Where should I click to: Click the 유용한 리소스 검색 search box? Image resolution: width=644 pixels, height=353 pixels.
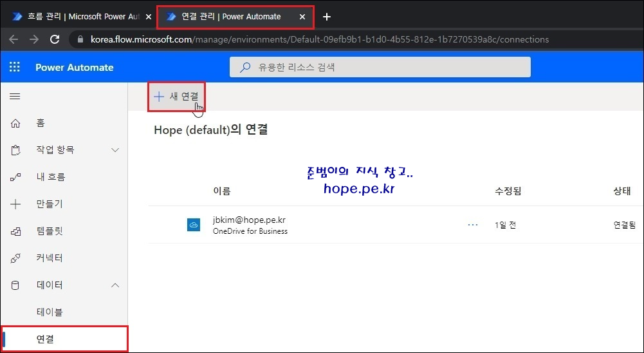pyautogui.click(x=380, y=67)
